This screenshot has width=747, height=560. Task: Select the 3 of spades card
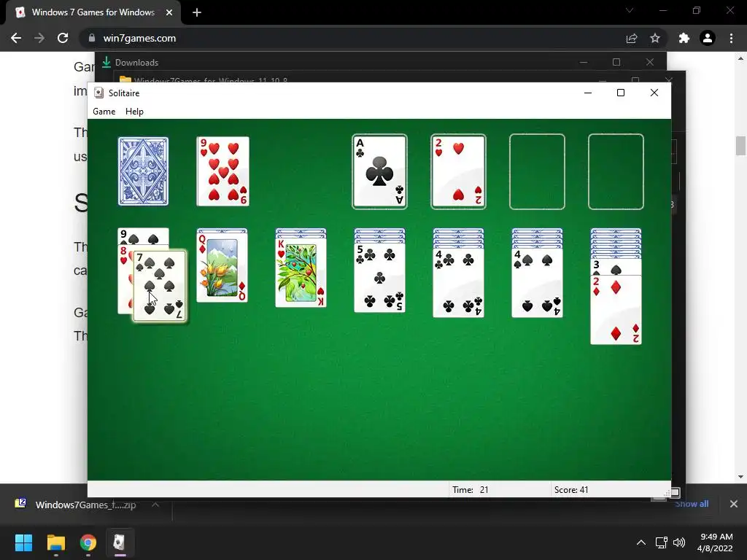click(616, 267)
